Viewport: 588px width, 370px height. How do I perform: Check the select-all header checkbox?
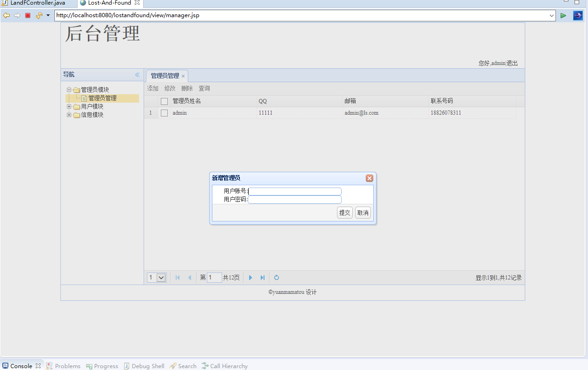click(x=164, y=101)
